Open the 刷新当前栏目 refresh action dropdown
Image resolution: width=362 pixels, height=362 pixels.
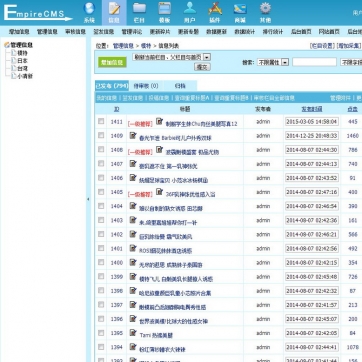171,57
